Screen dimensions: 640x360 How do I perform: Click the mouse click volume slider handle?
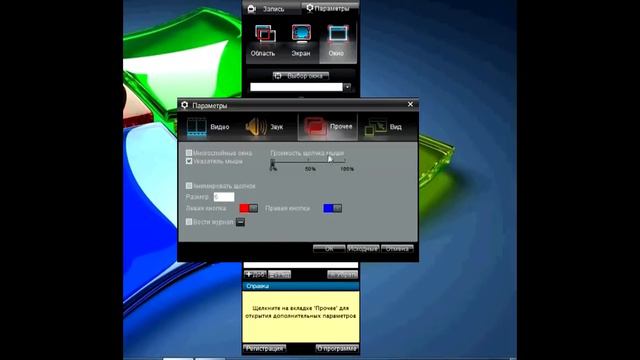point(273,165)
